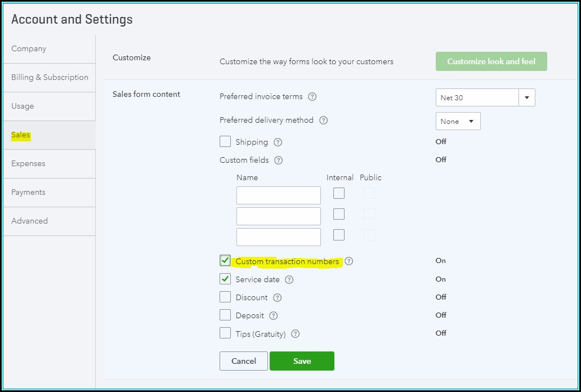Click the first custom field Name input

coord(278,195)
